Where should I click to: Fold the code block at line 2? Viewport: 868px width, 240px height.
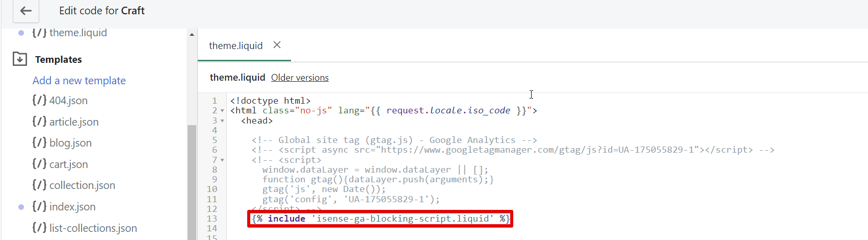(222, 111)
